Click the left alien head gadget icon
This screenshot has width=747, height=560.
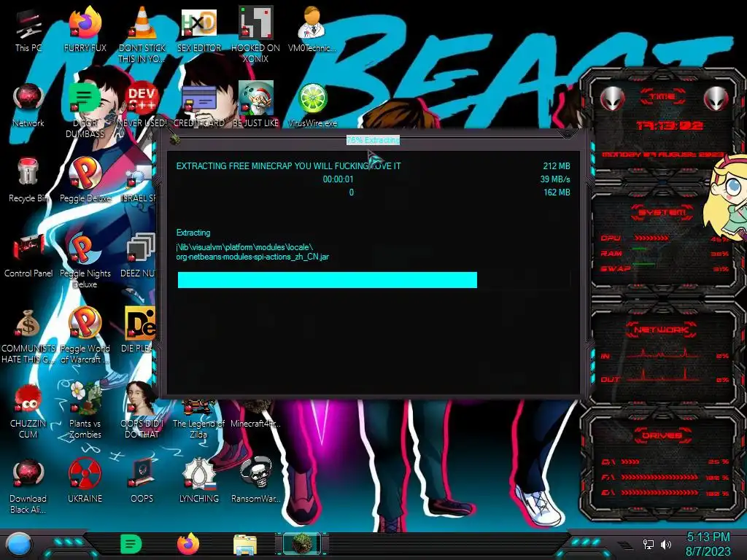pyautogui.click(x=613, y=99)
